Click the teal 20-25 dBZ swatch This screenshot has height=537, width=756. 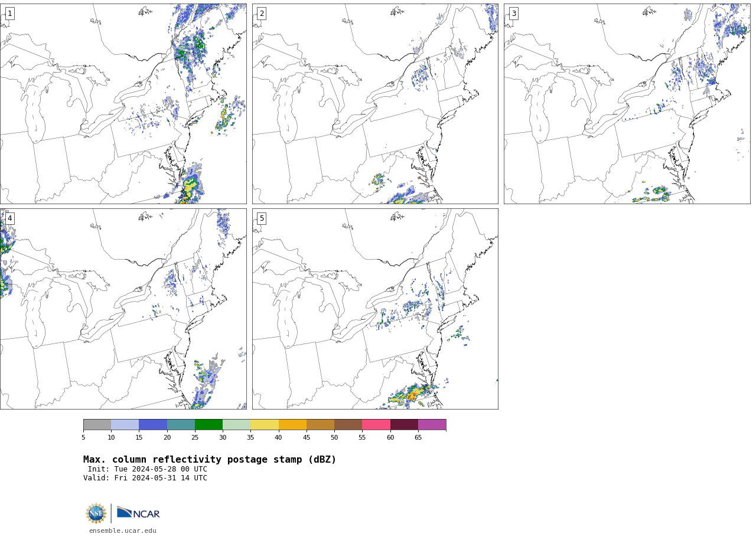point(181,425)
